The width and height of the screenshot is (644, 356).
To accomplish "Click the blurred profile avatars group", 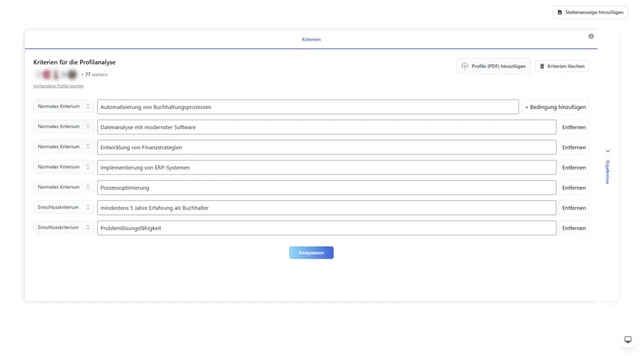I will pyautogui.click(x=56, y=75).
